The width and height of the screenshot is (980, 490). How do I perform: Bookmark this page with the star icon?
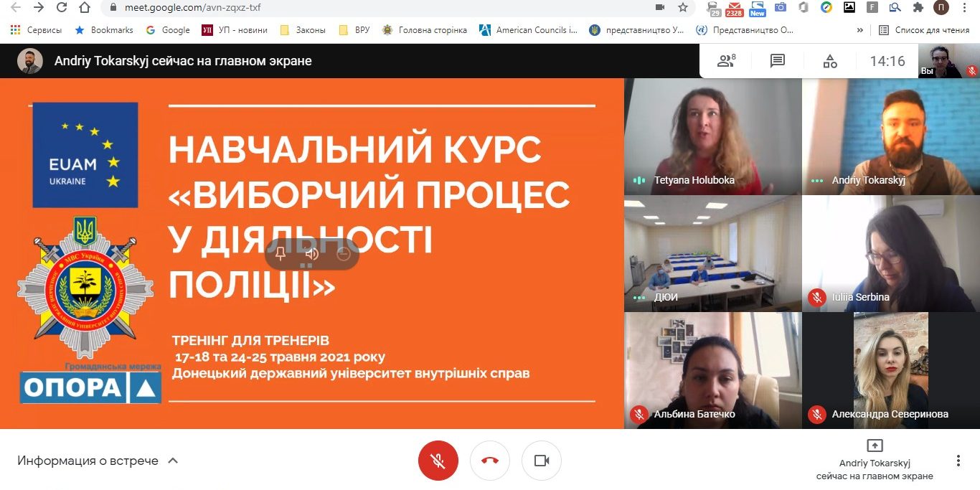(x=682, y=8)
